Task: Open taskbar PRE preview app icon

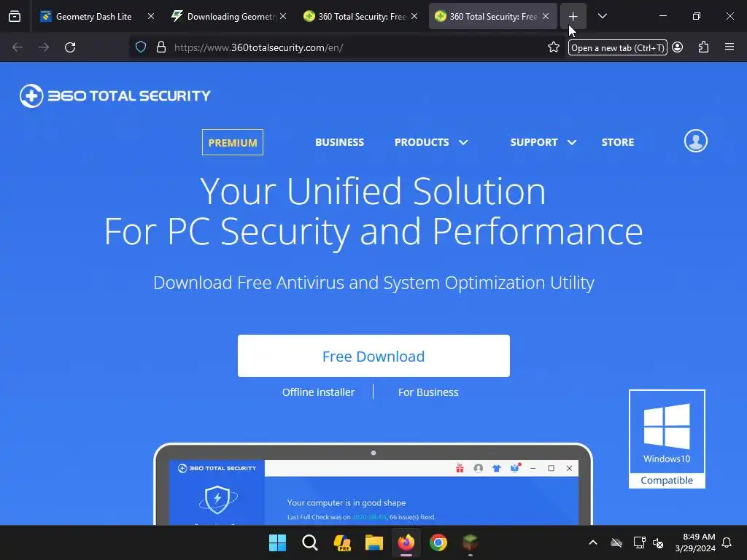Action: click(x=342, y=542)
